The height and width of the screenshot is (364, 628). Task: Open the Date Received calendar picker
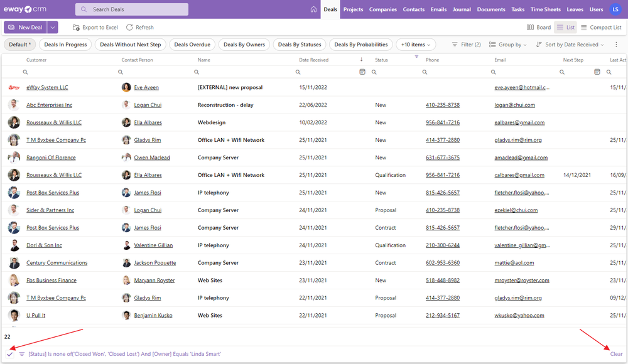362,72
